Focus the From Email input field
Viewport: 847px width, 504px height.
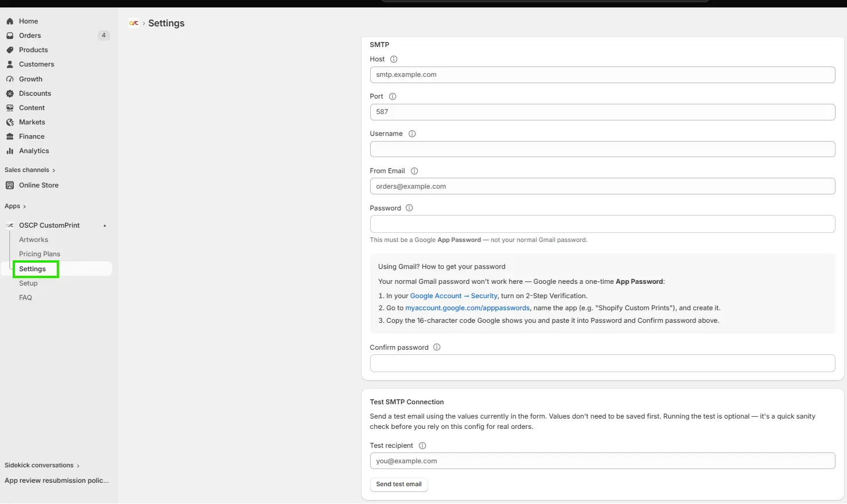pyautogui.click(x=603, y=186)
